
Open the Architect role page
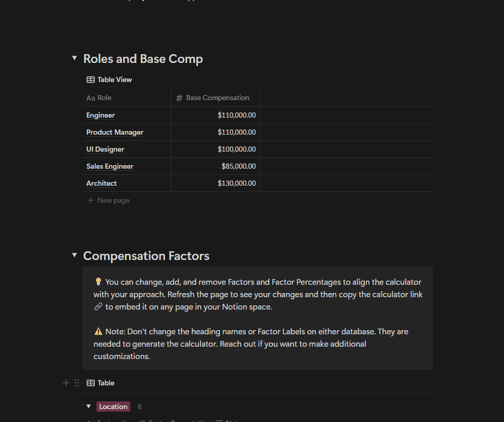coord(102,184)
